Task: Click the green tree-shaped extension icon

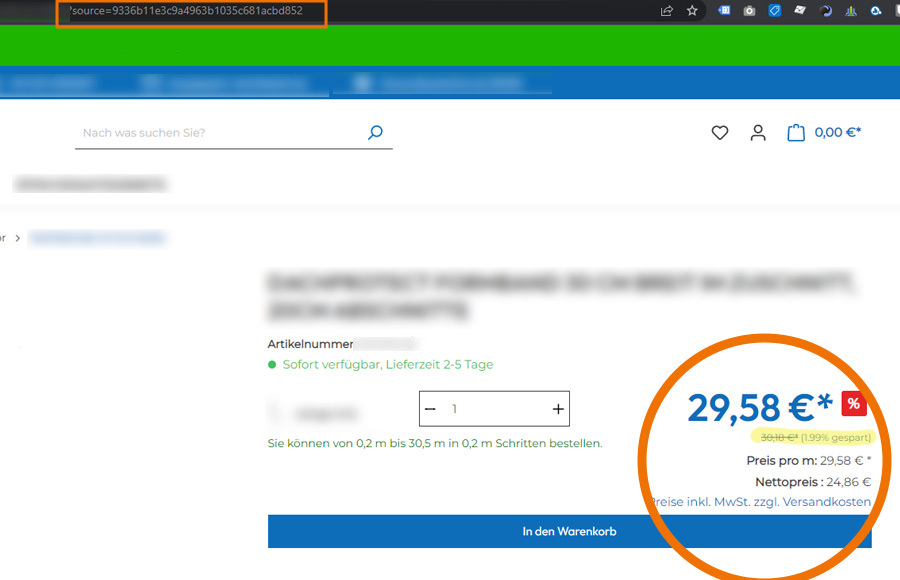Action: (850, 11)
